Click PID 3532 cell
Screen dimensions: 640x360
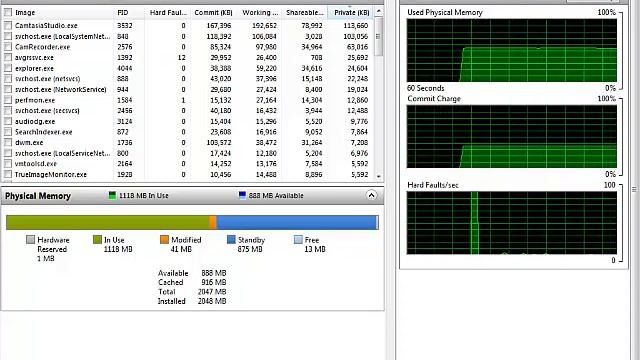point(124,25)
